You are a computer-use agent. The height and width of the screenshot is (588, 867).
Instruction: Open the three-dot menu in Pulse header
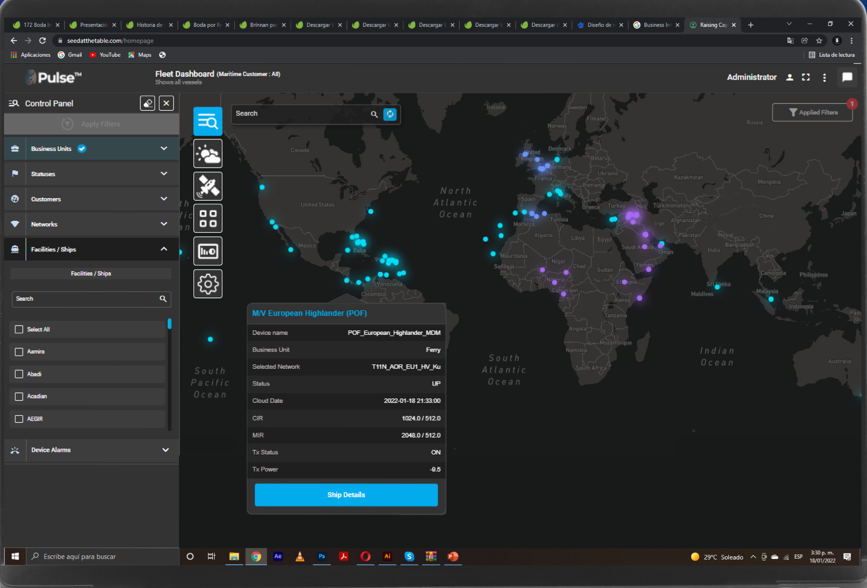click(x=824, y=77)
